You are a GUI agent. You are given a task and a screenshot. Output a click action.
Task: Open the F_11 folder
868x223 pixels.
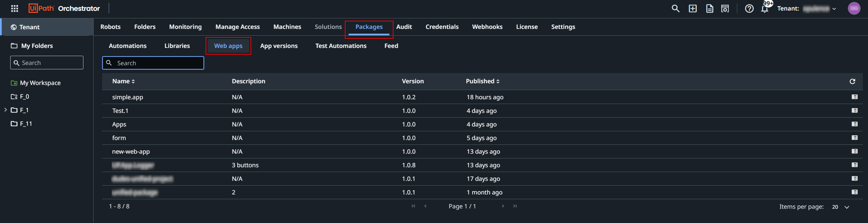(21, 124)
